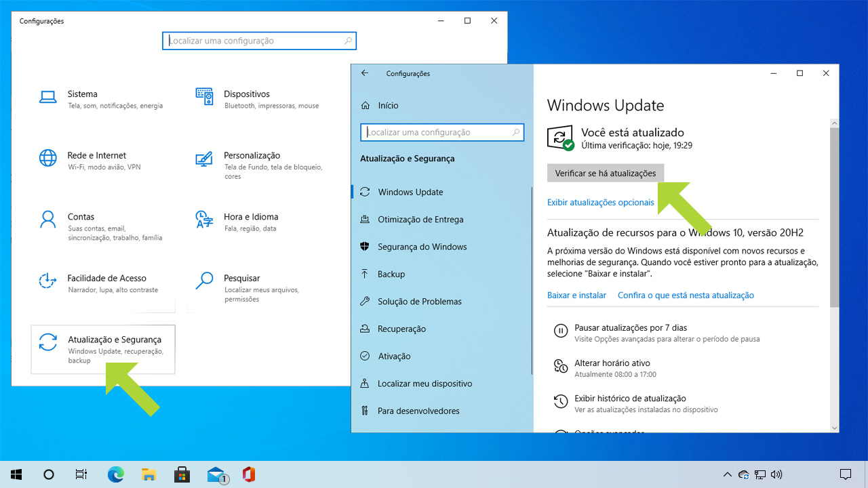Open the notification center icon
Viewport: 868px width, 488px height.
pyautogui.click(x=846, y=474)
